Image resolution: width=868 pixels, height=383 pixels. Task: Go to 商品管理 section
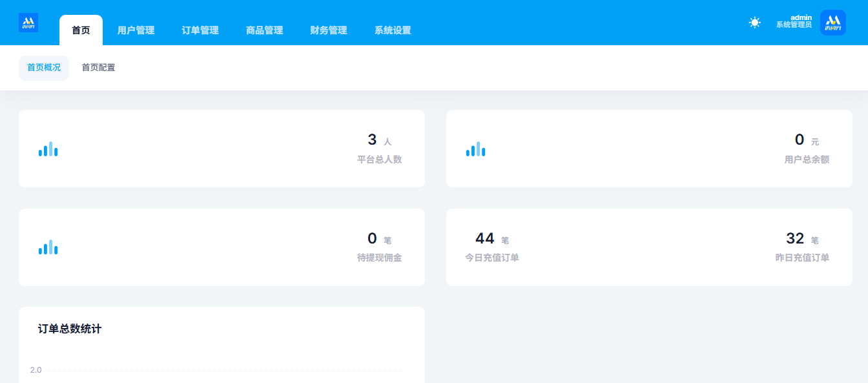[264, 30]
